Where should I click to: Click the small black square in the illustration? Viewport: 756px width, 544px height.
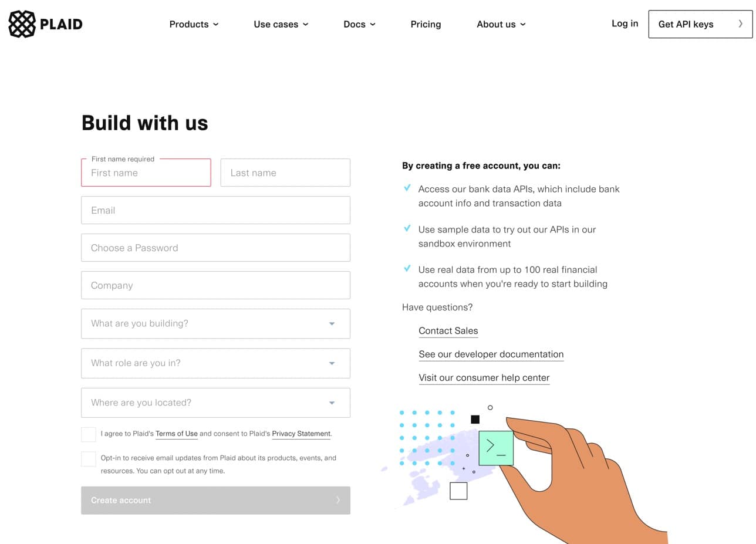(475, 419)
